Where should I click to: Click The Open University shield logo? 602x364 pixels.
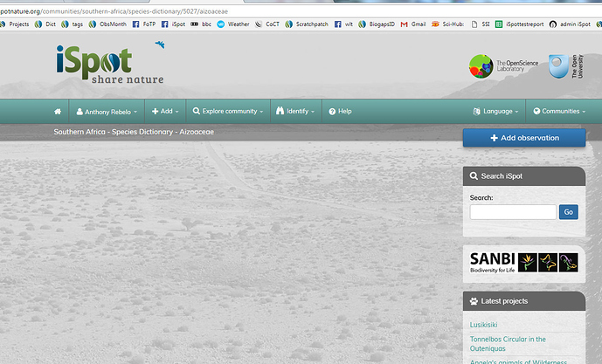click(566, 66)
